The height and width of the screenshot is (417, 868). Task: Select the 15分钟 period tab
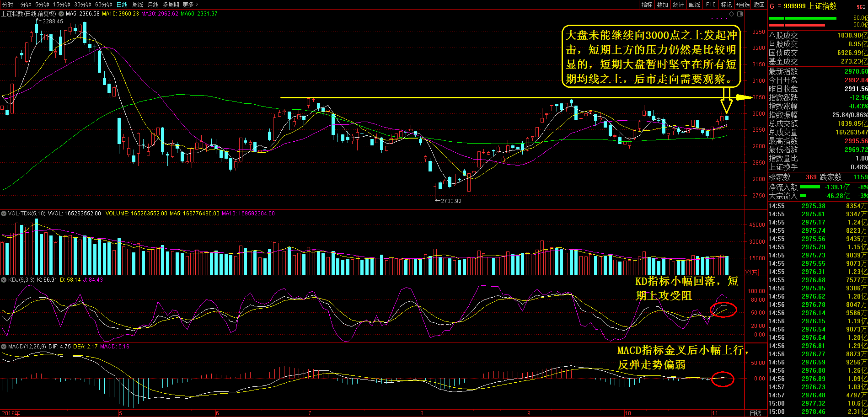tap(62, 5)
